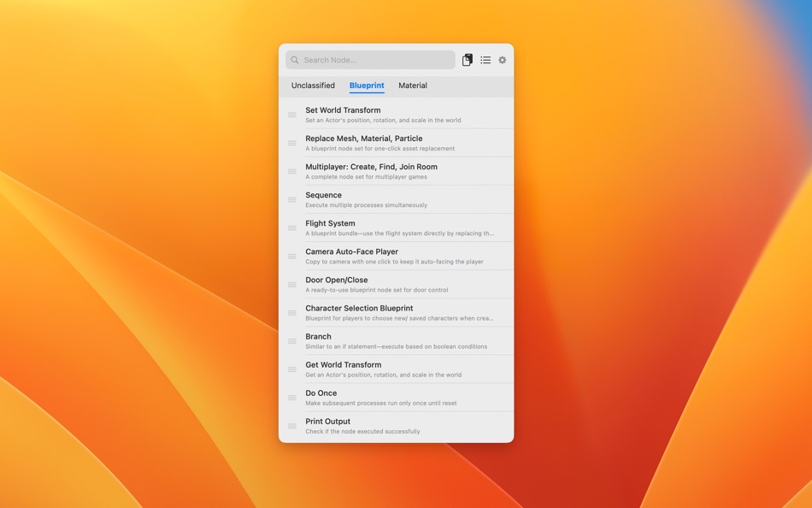Open the list view icon
The width and height of the screenshot is (812, 508).
(485, 60)
